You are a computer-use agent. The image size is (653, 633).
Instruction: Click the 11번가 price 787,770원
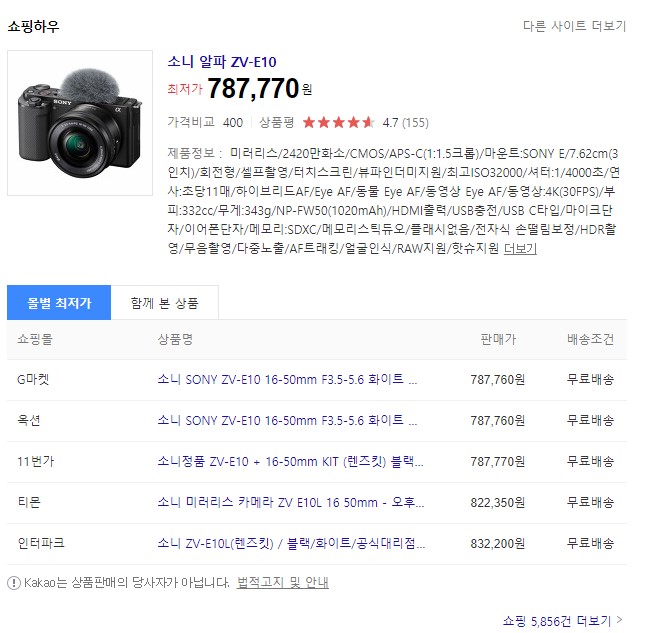(x=498, y=461)
